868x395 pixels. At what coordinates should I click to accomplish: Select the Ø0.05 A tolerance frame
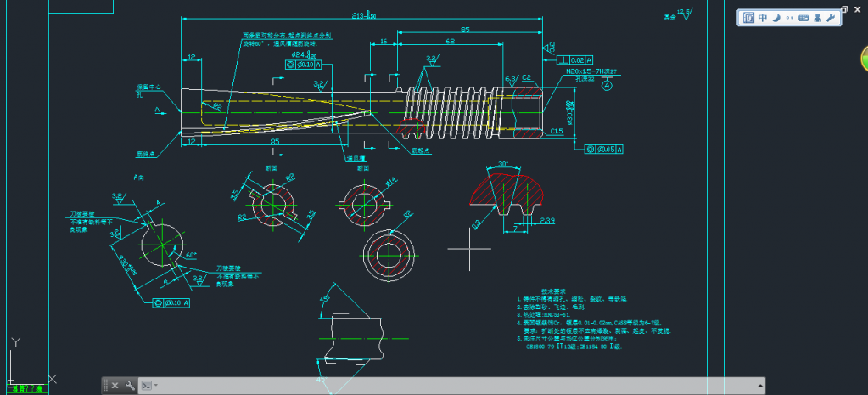[603, 149]
